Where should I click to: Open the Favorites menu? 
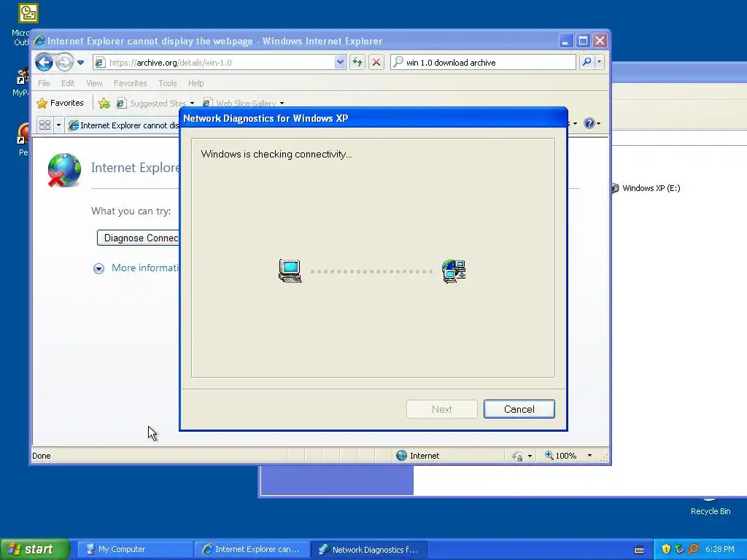point(130,83)
